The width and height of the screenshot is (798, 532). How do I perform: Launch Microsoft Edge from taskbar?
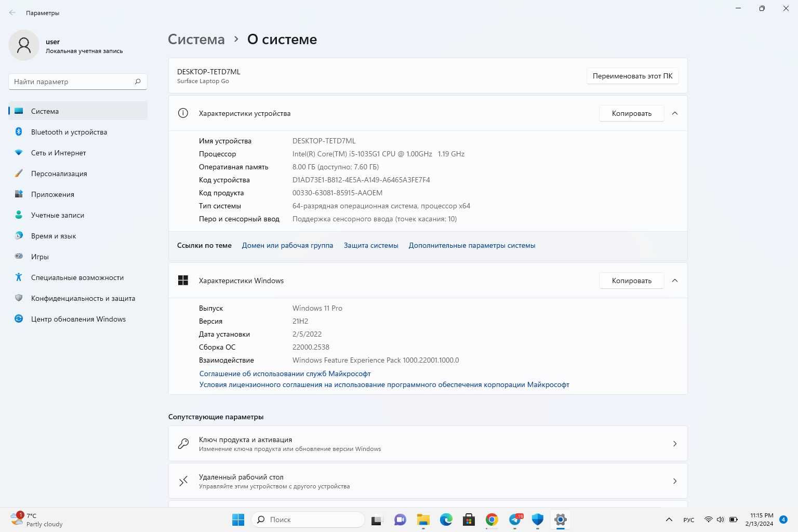coord(446,520)
